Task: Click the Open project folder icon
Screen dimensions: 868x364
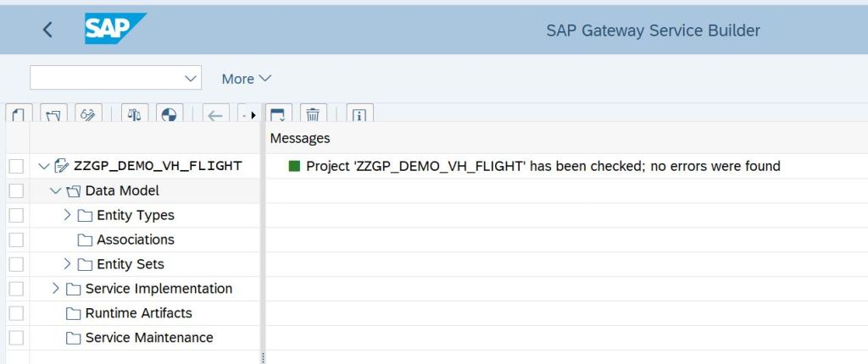Action: pyautogui.click(x=54, y=114)
